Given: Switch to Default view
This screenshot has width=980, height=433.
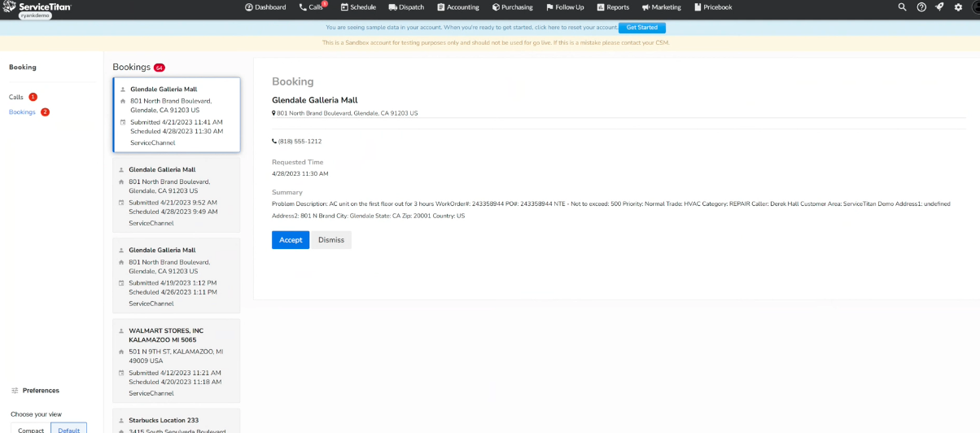Looking at the screenshot, I should click(69, 429).
